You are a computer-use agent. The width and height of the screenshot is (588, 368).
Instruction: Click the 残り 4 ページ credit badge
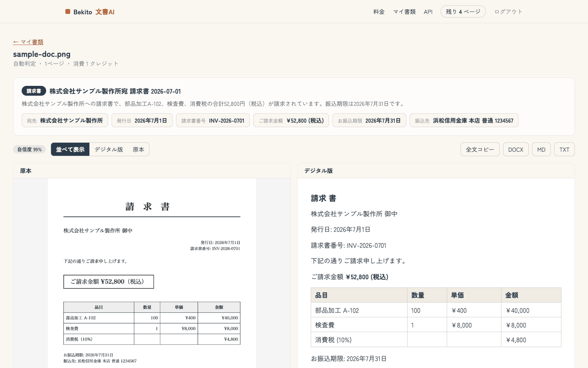463,11
